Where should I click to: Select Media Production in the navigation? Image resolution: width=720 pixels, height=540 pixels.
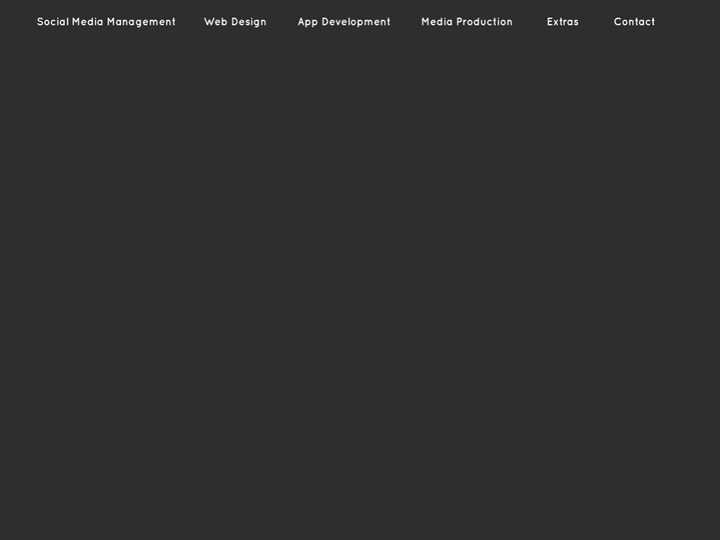[467, 22]
